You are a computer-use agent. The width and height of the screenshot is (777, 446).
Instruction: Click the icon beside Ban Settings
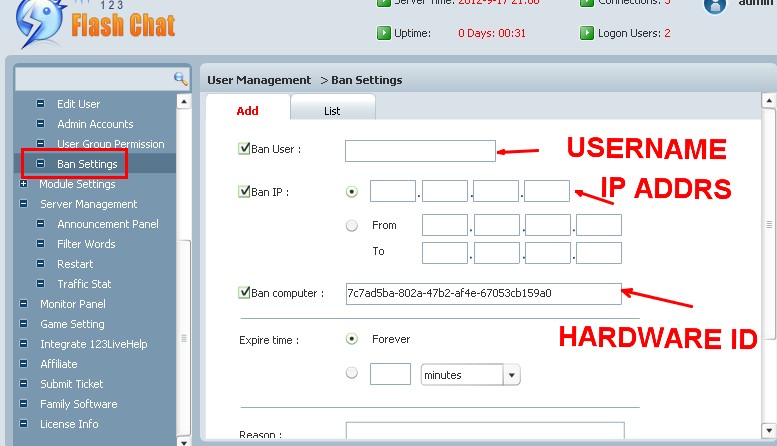[41, 164]
